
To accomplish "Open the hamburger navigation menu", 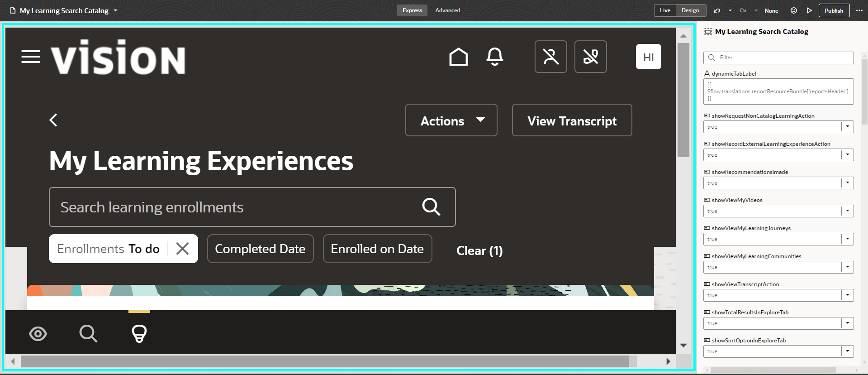I will [x=31, y=57].
